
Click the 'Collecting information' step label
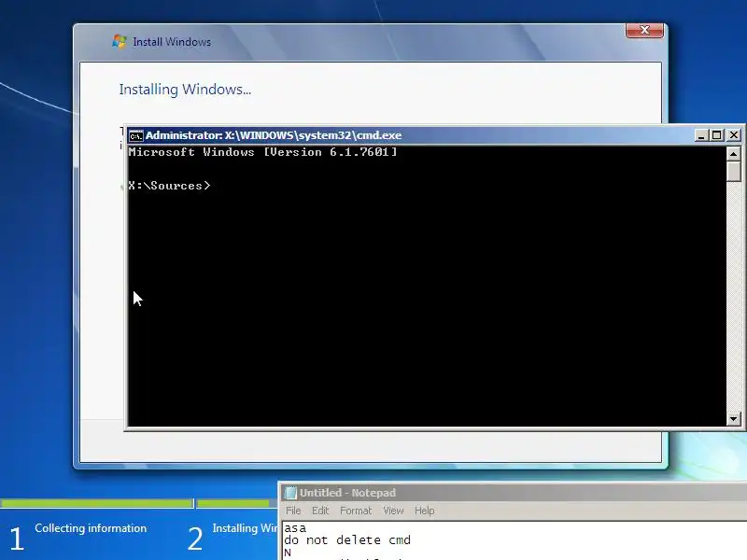pos(91,528)
